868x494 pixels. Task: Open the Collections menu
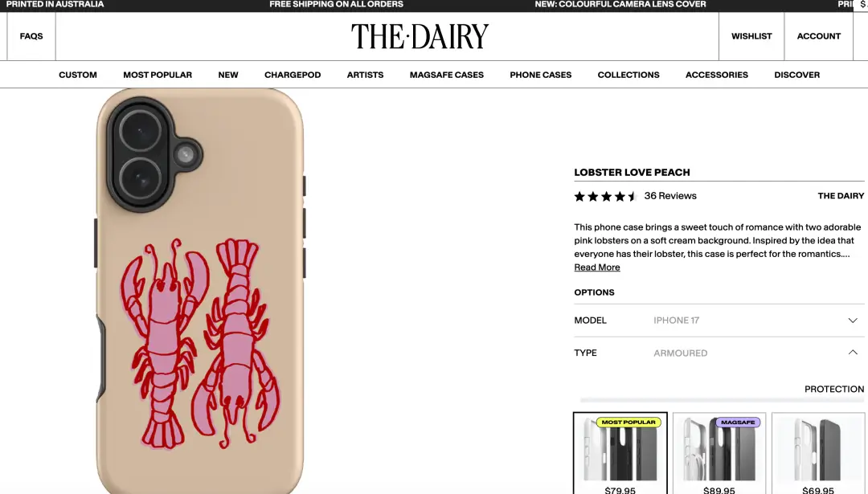628,75
